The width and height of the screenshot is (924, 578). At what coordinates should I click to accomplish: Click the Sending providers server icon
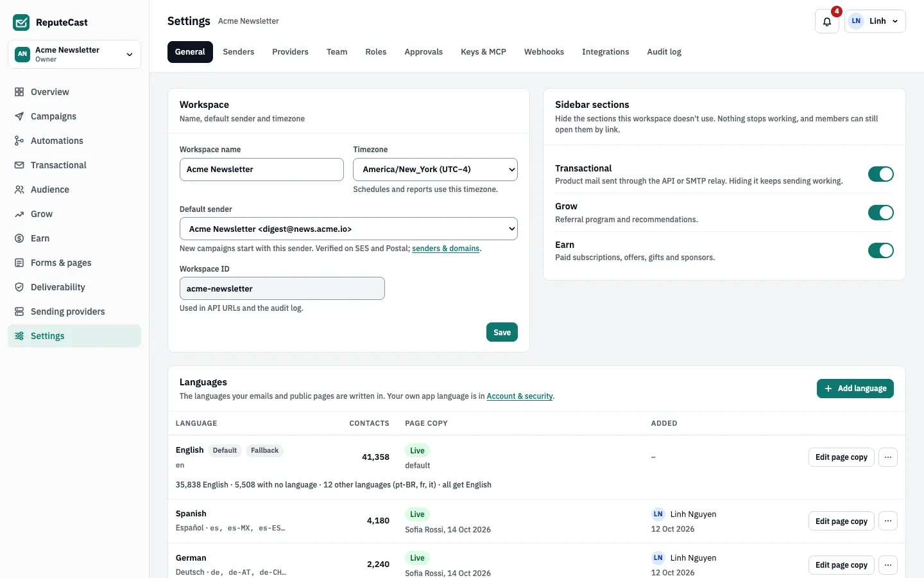pyautogui.click(x=19, y=311)
